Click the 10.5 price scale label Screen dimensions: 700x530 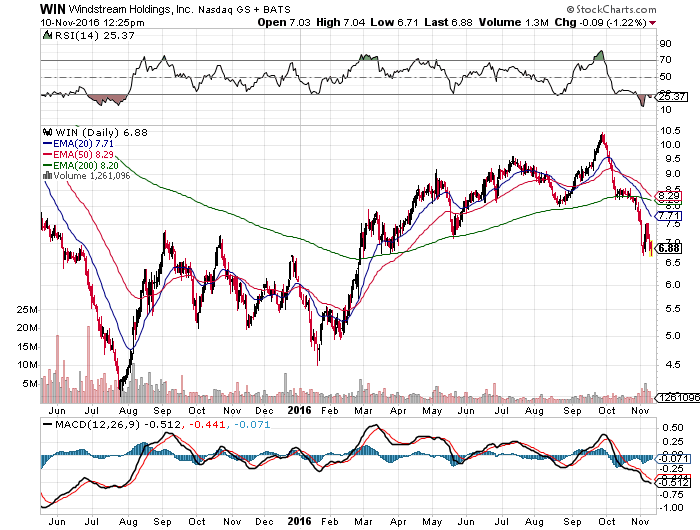(x=670, y=130)
